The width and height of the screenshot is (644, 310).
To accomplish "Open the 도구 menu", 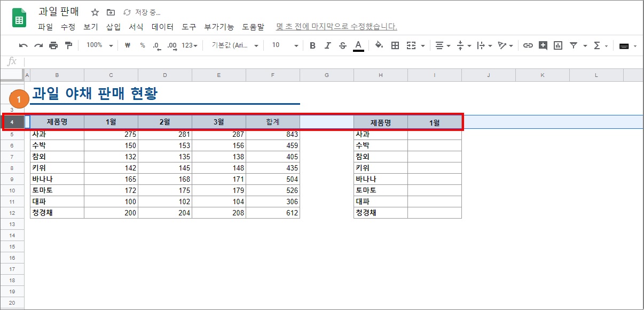I will (x=189, y=27).
